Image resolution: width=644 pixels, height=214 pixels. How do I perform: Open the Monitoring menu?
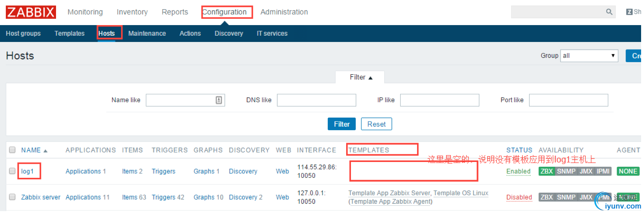[x=85, y=12]
